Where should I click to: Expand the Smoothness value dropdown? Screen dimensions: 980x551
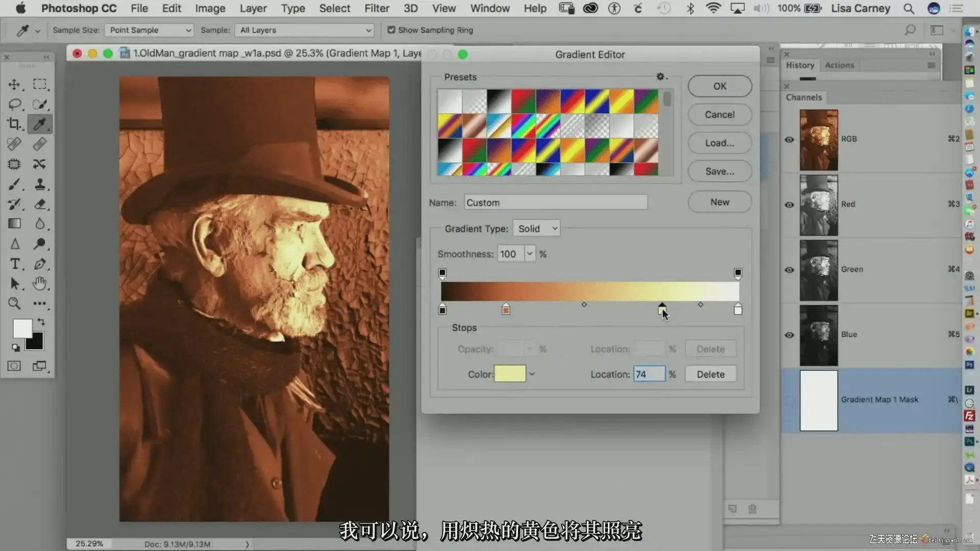coord(530,254)
